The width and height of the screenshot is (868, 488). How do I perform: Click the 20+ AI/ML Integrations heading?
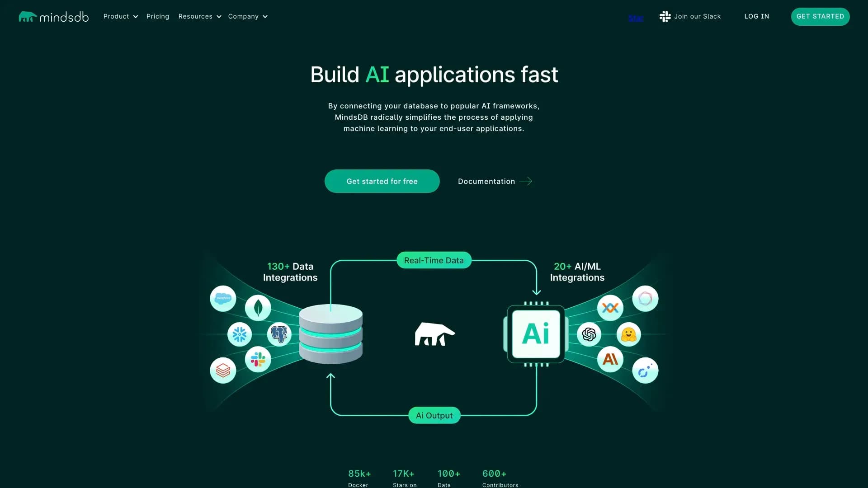tap(577, 272)
